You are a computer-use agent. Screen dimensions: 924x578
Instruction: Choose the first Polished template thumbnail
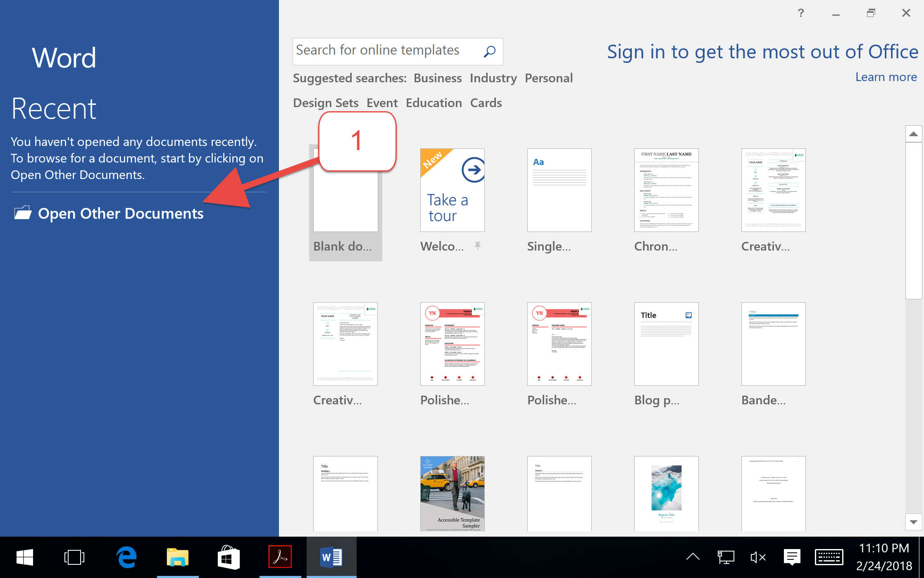coord(452,344)
